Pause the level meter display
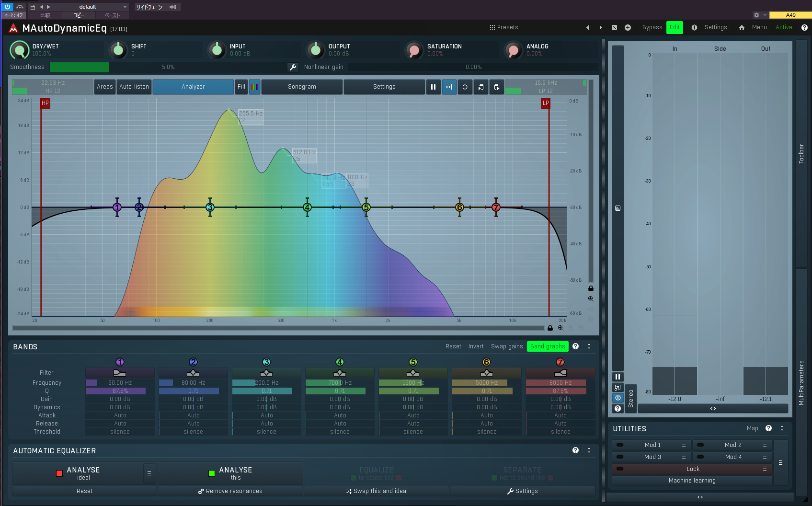The height and width of the screenshot is (506, 812). coord(618,377)
